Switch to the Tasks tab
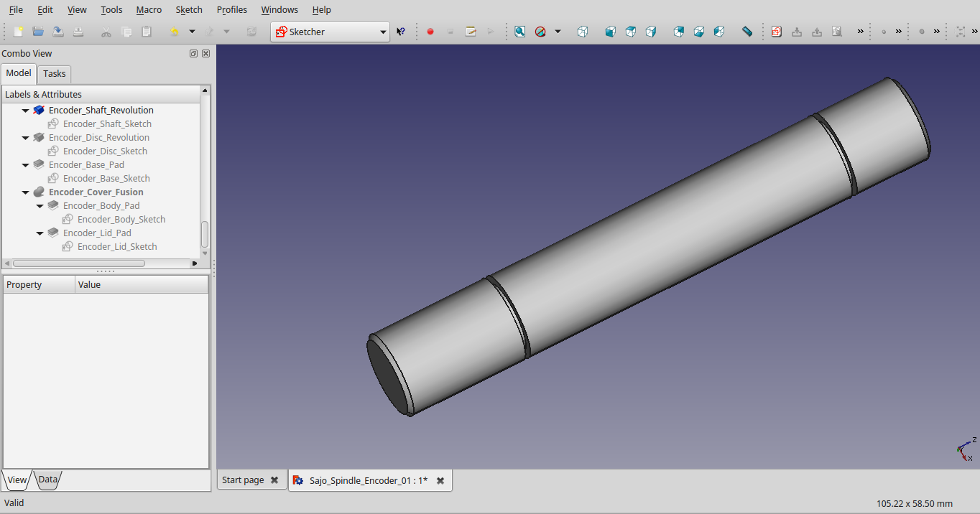980x514 pixels. (54, 73)
